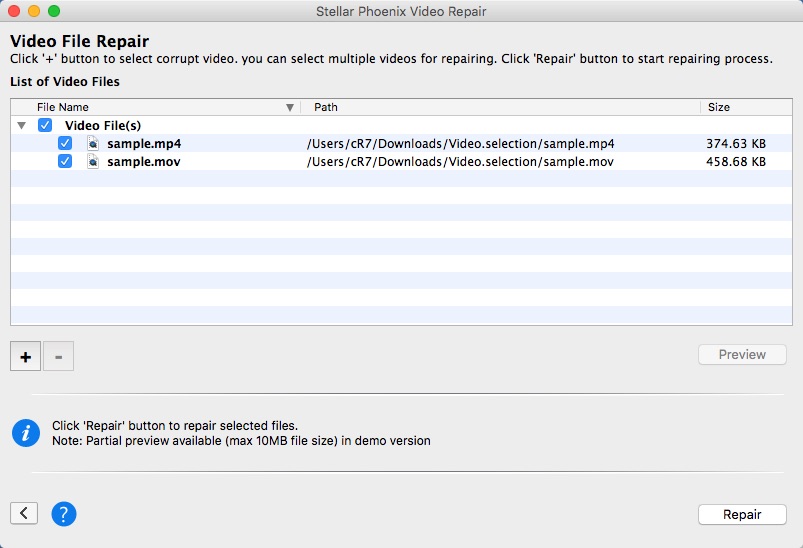Click the plus button to add video
Screen dimensions: 803x548
pos(25,356)
